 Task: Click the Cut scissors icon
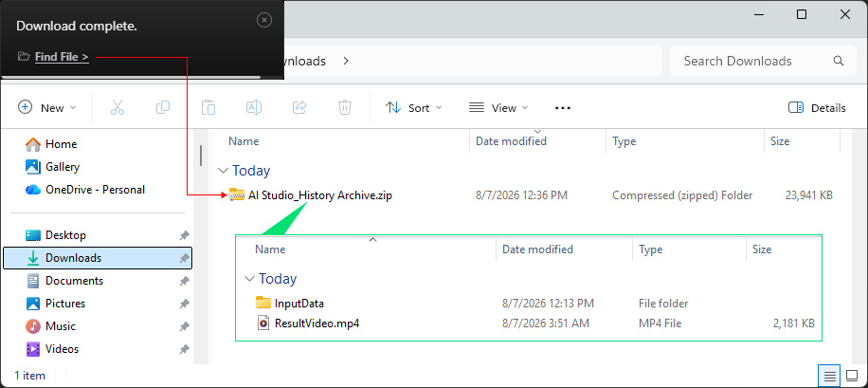pos(118,107)
